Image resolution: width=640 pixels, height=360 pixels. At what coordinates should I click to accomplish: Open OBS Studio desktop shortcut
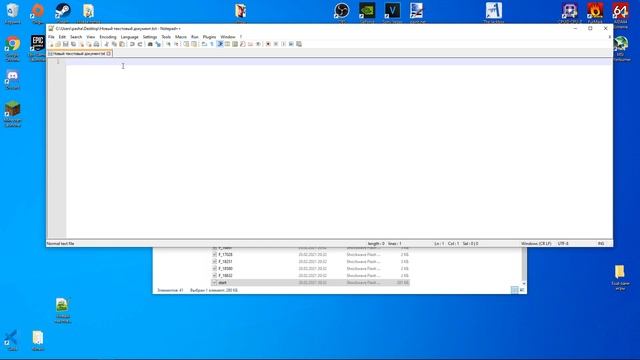click(342, 12)
